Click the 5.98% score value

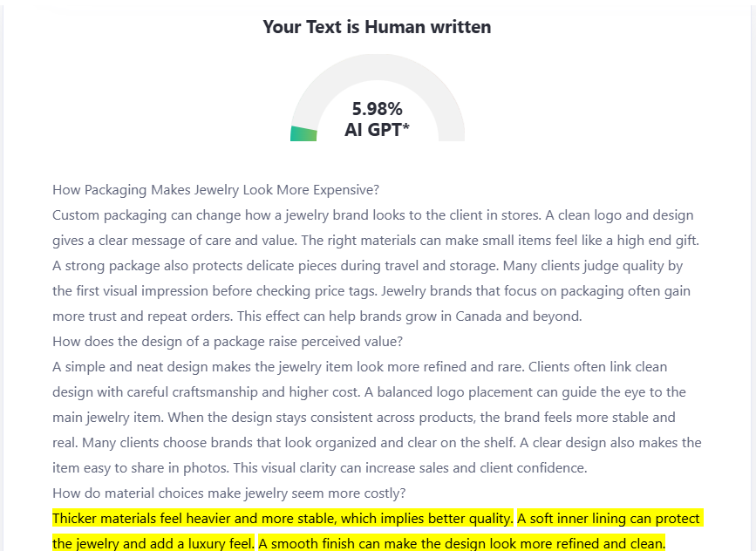377,109
